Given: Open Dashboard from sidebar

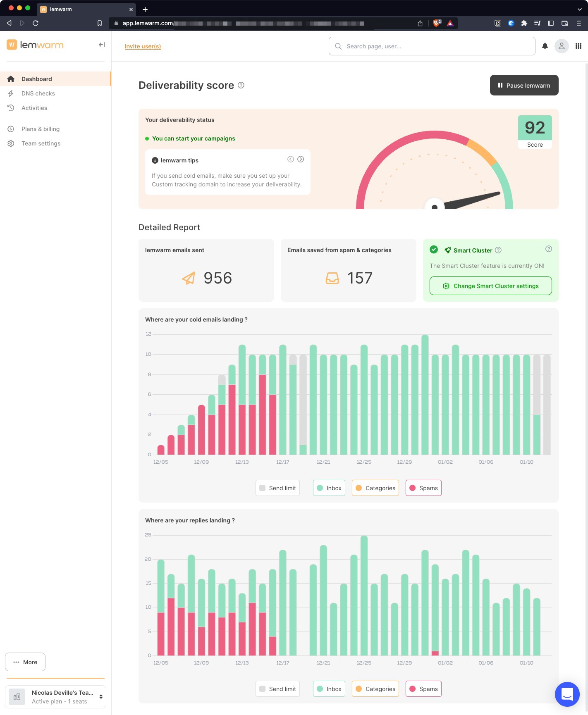Looking at the screenshot, I should coord(55,79).
